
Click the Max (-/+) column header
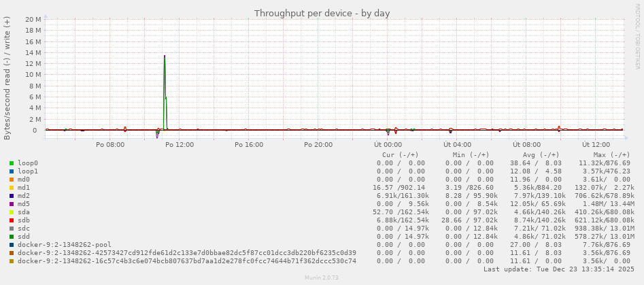[611, 155]
